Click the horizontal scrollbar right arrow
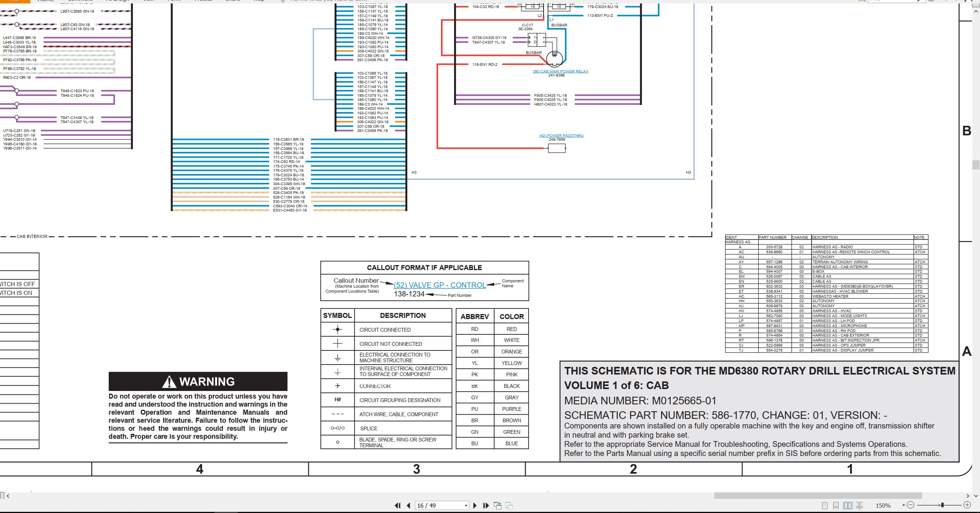 pyautogui.click(x=968, y=496)
